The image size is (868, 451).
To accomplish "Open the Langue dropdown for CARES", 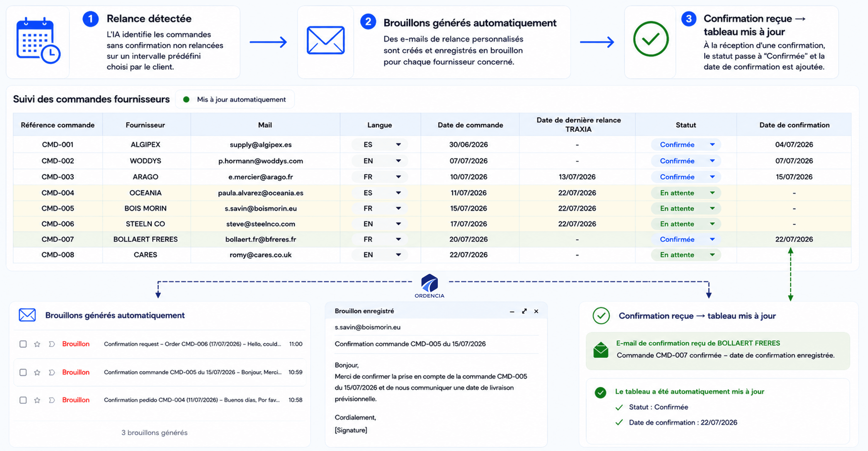I will (380, 255).
